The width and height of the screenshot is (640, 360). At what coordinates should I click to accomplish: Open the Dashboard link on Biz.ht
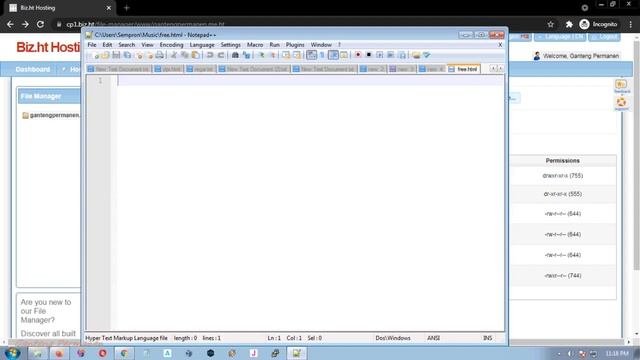coord(33,69)
